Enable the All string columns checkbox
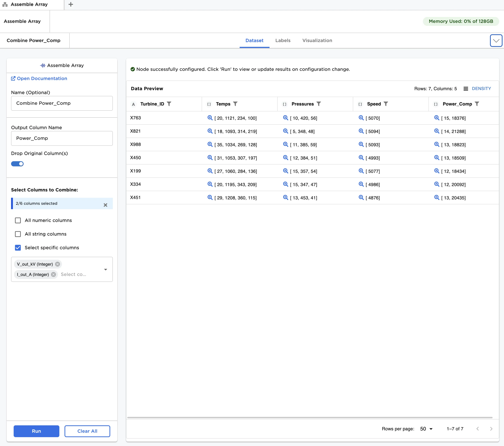504x446 pixels. pyautogui.click(x=18, y=234)
